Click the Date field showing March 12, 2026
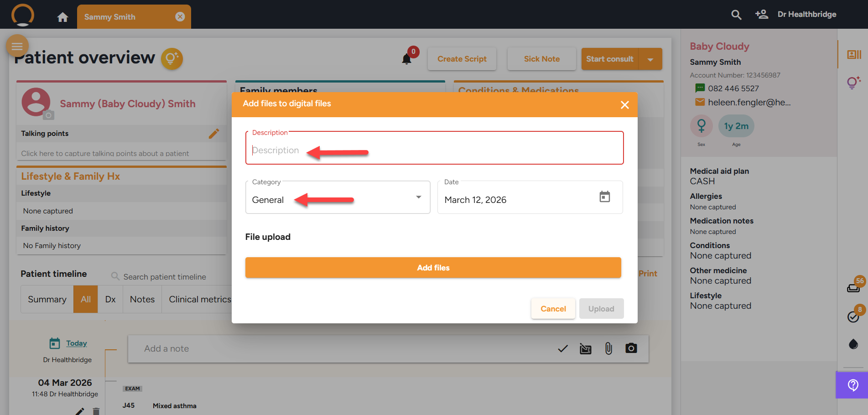 click(x=530, y=197)
